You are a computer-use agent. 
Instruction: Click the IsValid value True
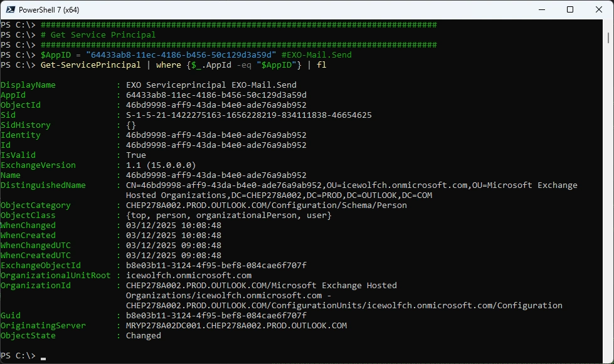pyautogui.click(x=135, y=155)
